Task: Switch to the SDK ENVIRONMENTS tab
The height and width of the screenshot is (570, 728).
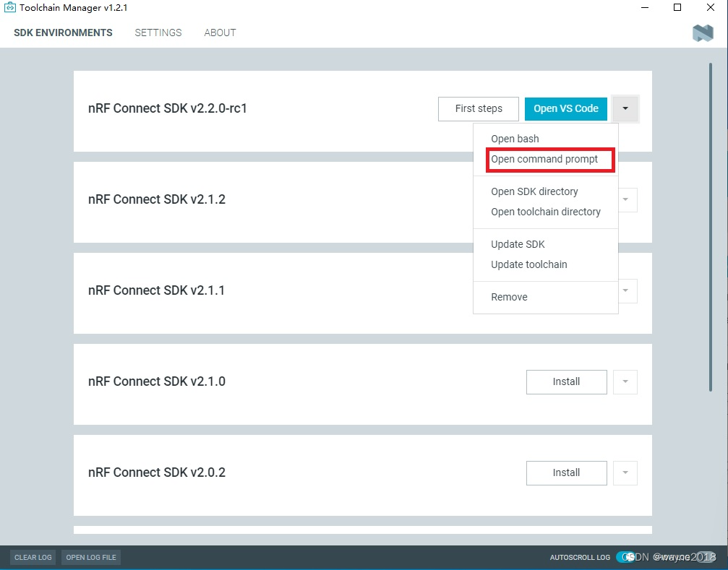Action: [x=63, y=33]
